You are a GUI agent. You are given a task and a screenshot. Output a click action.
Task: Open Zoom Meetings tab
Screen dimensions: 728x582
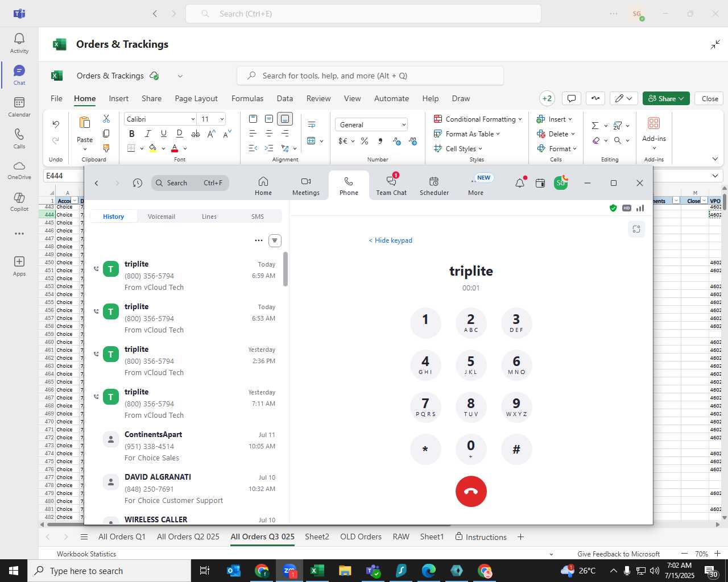(306, 185)
